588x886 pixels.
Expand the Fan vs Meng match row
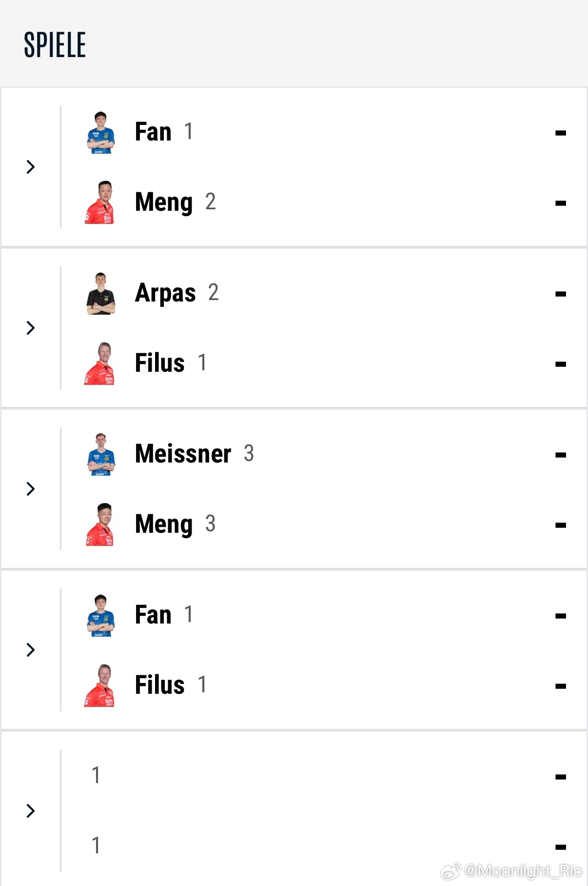click(31, 167)
